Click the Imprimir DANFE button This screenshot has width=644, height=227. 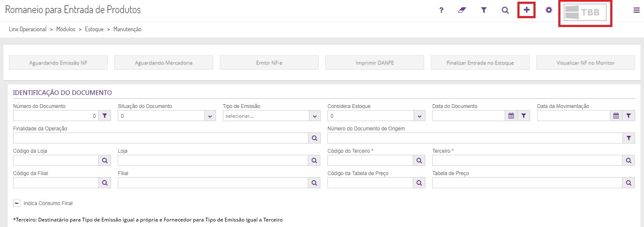pyautogui.click(x=374, y=63)
